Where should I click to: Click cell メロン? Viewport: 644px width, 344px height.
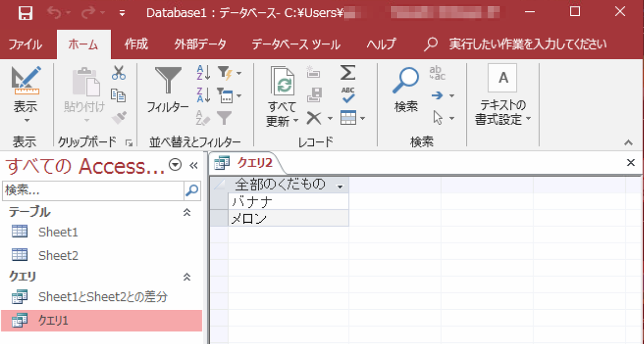288,218
